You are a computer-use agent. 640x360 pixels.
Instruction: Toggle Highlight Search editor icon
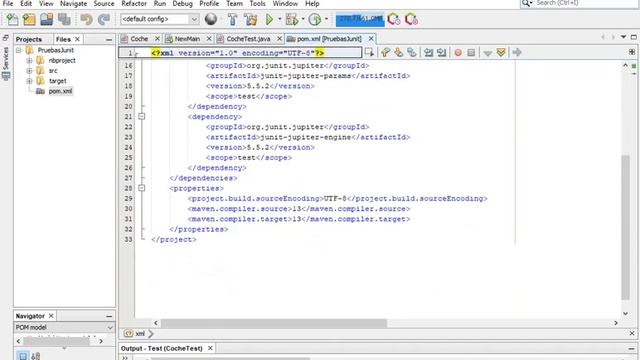[412, 52]
